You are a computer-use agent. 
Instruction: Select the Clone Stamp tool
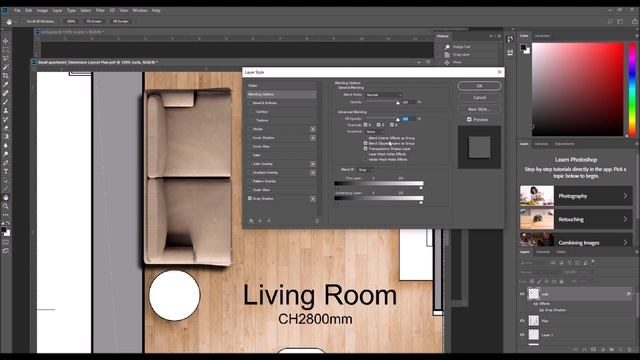(6, 111)
